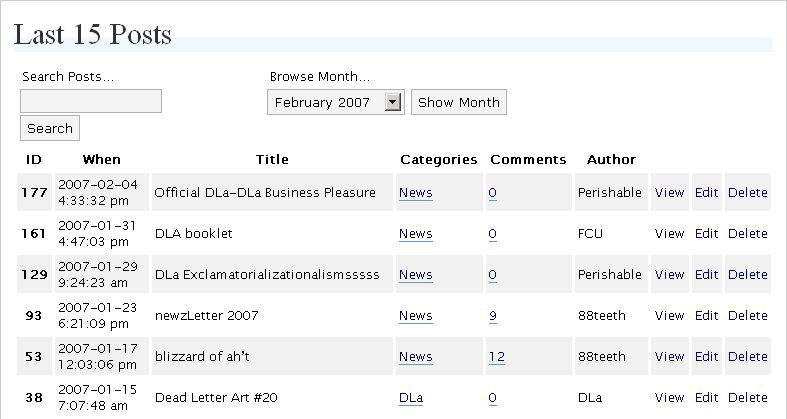View the Dead Letter Art #20 post
787x419 pixels.
pyautogui.click(x=669, y=398)
